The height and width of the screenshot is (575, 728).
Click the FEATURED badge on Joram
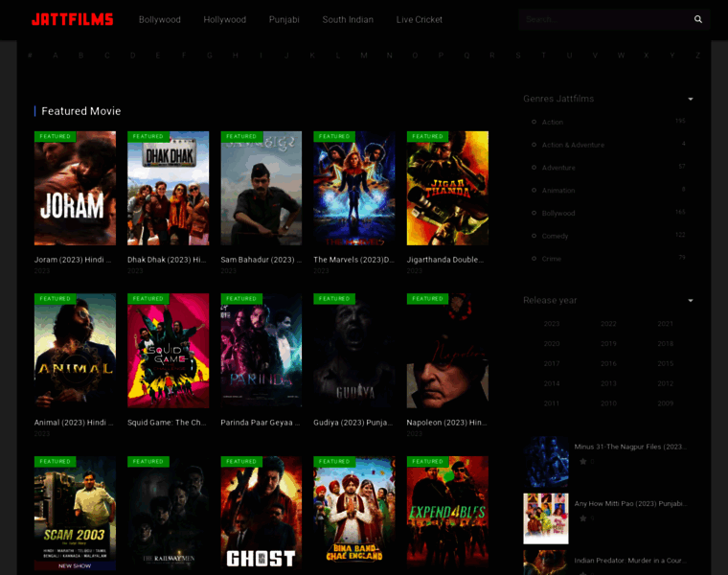[55, 136]
